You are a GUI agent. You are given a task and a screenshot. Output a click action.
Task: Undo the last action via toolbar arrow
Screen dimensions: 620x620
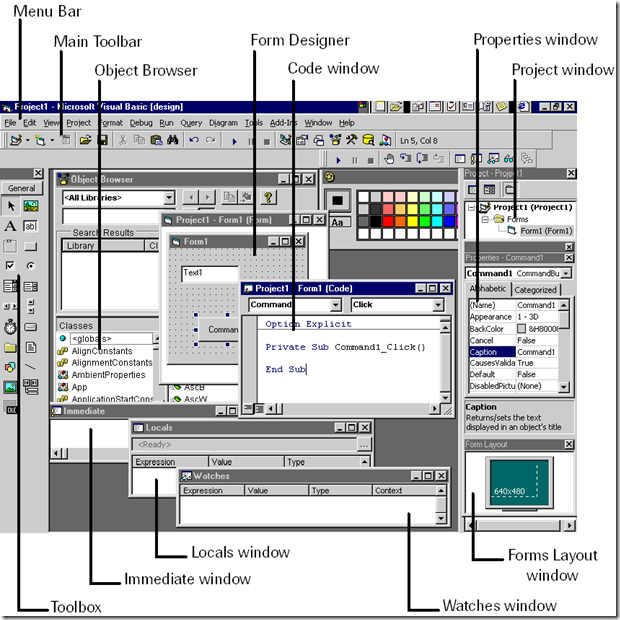[194, 140]
